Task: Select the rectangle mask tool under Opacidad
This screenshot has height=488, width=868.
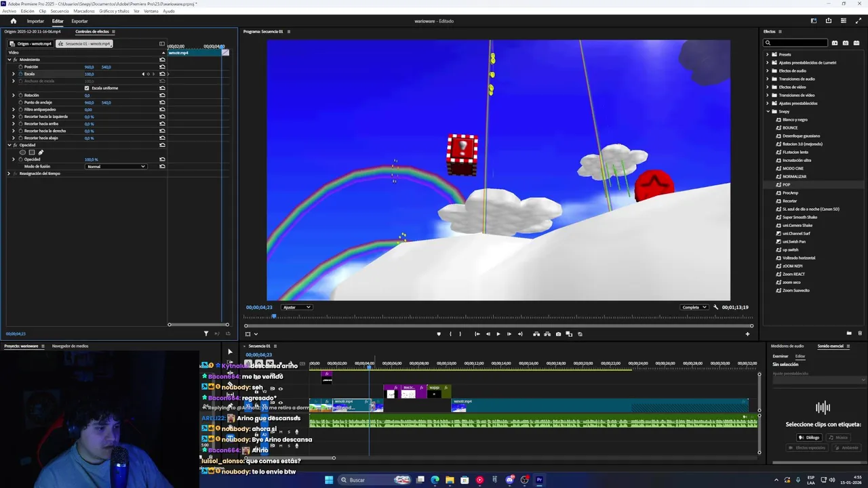Action: click(31, 152)
